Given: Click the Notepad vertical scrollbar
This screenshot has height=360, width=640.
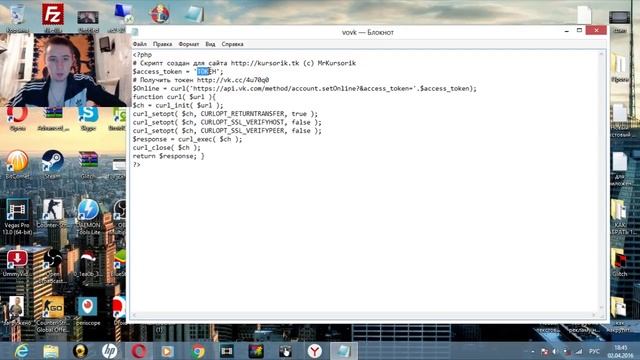Looking at the screenshot, I should pyautogui.click(x=602, y=181).
